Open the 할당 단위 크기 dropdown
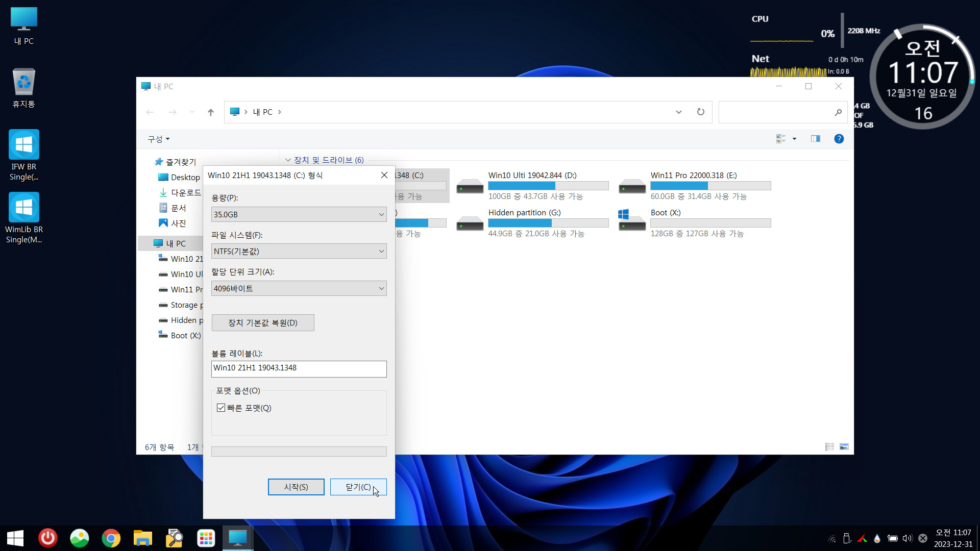Viewport: 980px width, 551px height. pyautogui.click(x=299, y=288)
